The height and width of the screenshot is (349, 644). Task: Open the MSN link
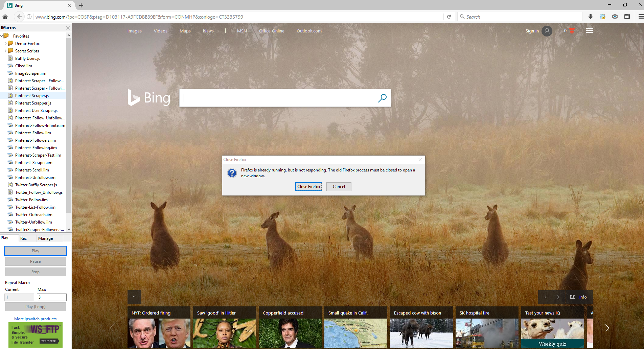[x=242, y=31]
